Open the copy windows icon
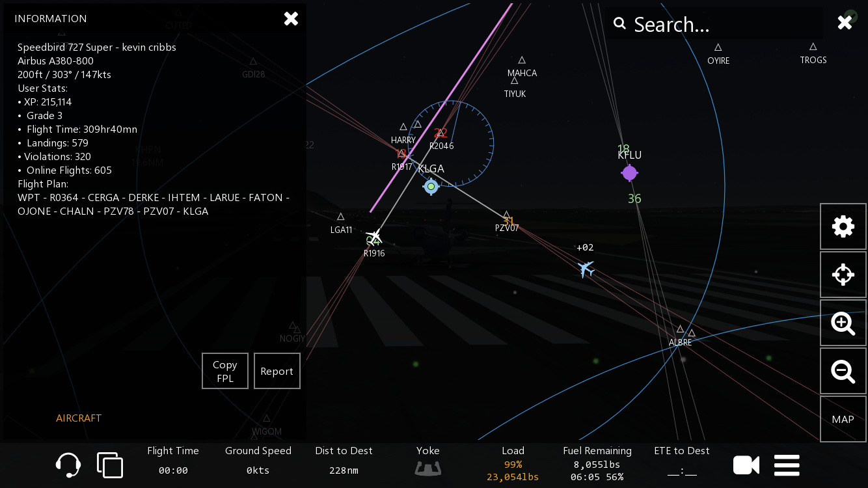 110,465
